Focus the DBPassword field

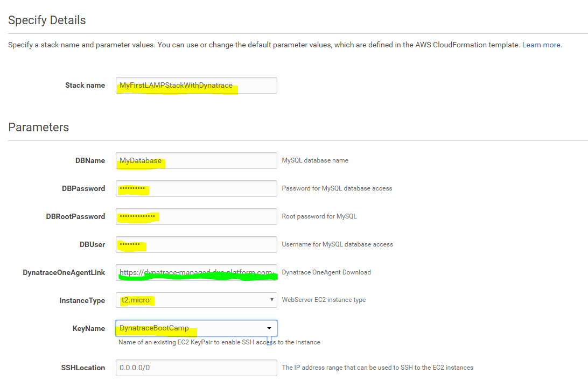pyautogui.click(x=197, y=188)
